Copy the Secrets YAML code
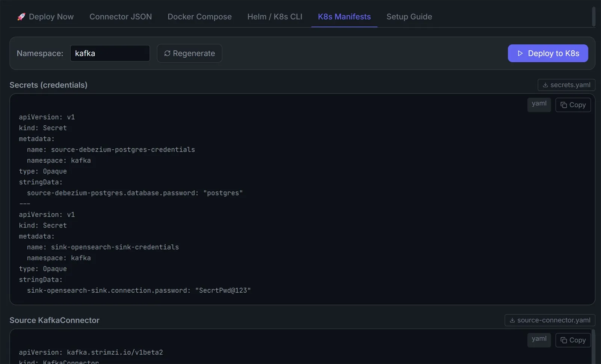601x364 pixels. (x=573, y=105)
